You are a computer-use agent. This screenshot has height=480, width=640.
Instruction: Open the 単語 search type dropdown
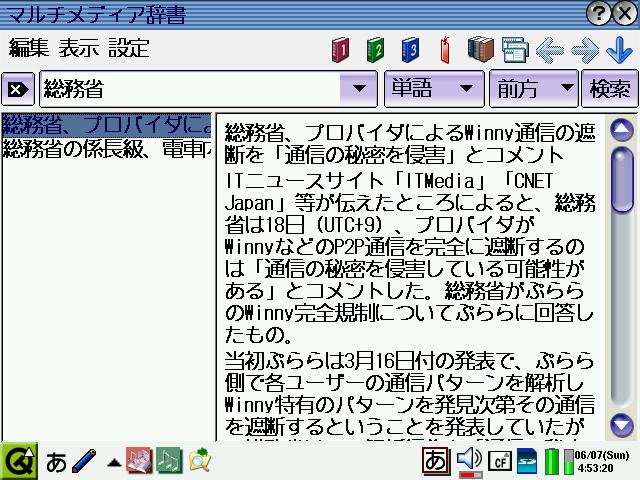coord(434,89)
